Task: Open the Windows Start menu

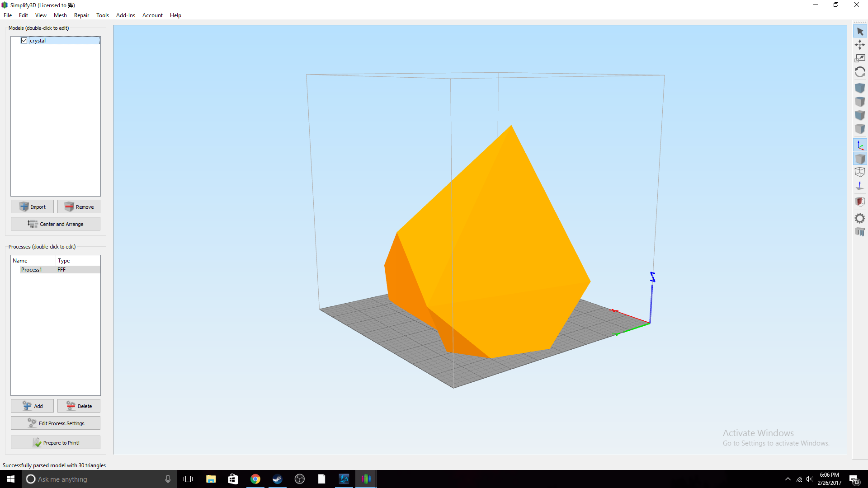Action: pos(11,479)
